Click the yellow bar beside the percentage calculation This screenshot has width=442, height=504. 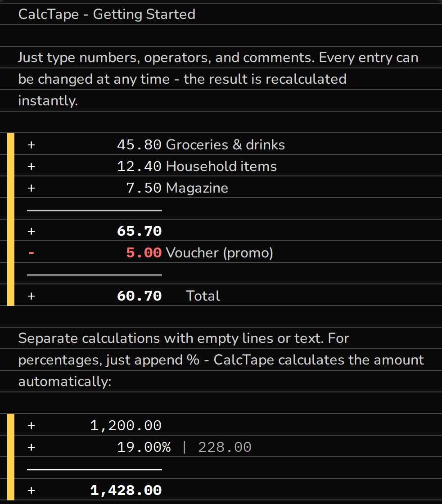(11, 457)
